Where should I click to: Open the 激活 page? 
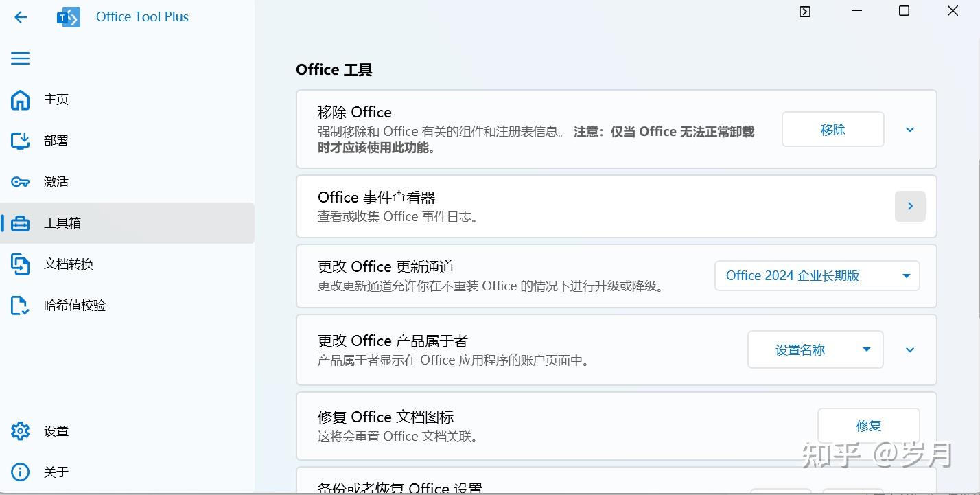(x=127, y=182)
